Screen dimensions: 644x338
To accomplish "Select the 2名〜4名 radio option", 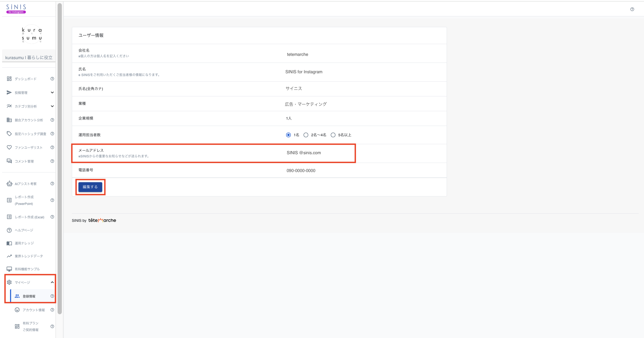I will [306, 135].
